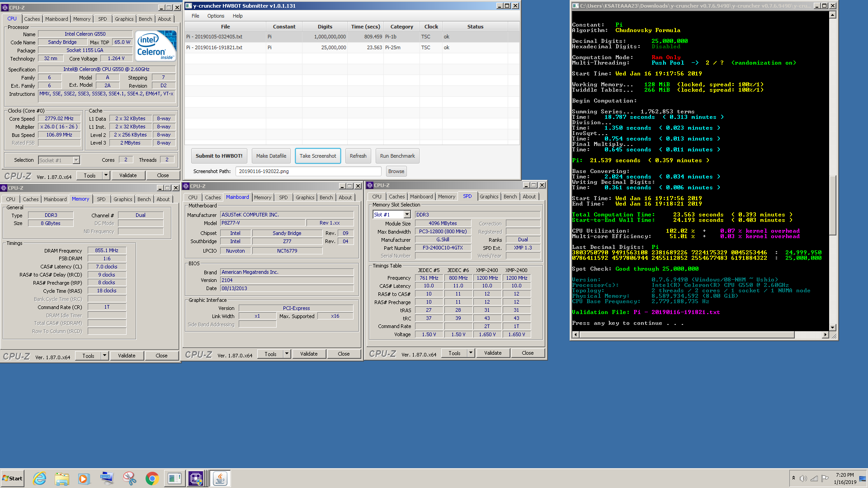Click the Part Number F3-2400C10-4GTX field

coord(443,248)
